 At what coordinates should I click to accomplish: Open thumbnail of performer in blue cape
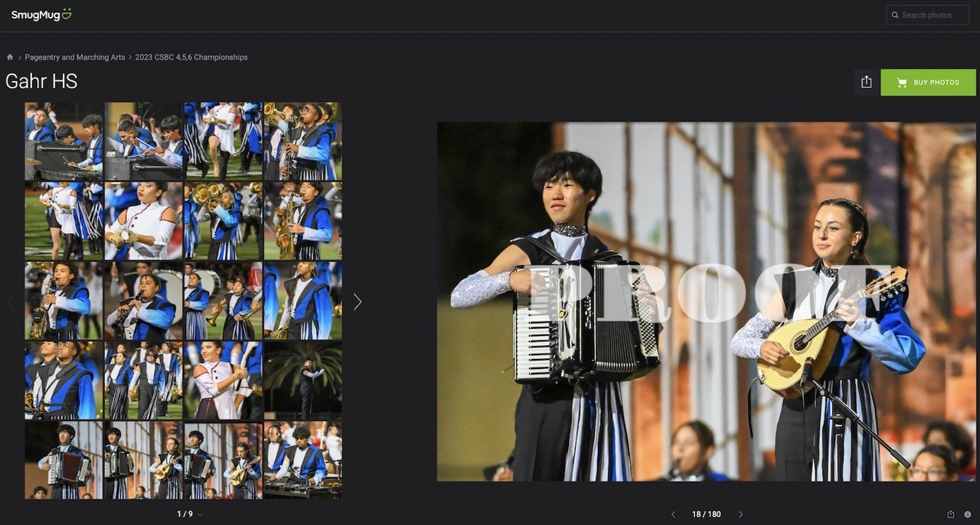[302, 301]
